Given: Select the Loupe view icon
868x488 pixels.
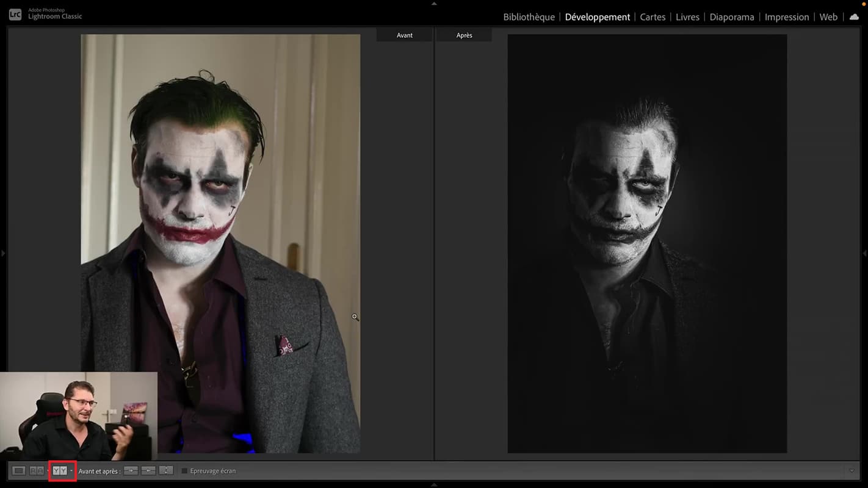Looking at the screenshot, I should click(19, 471).
